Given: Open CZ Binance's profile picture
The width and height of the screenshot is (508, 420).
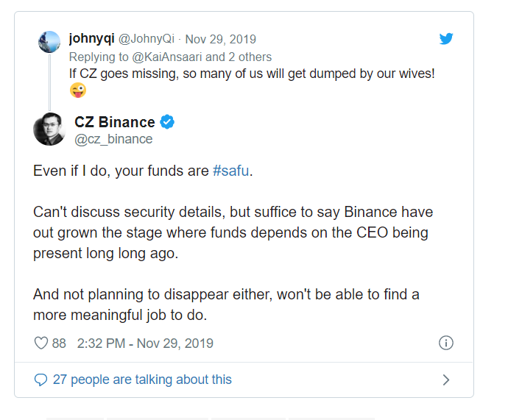Looking at the screenshot, I should 49,129.
